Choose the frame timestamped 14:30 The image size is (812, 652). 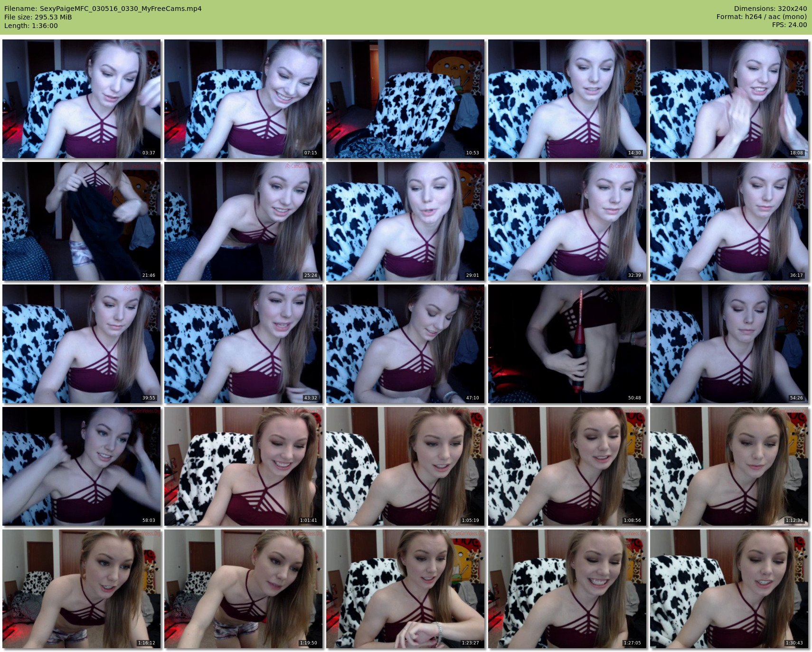567,99
